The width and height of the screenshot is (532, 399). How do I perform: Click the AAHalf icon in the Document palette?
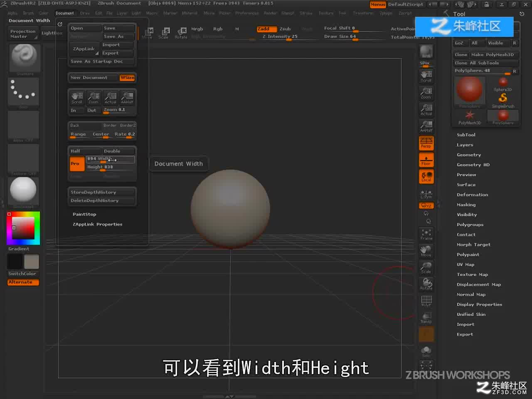pyautogui.click(x=127, y=98)
